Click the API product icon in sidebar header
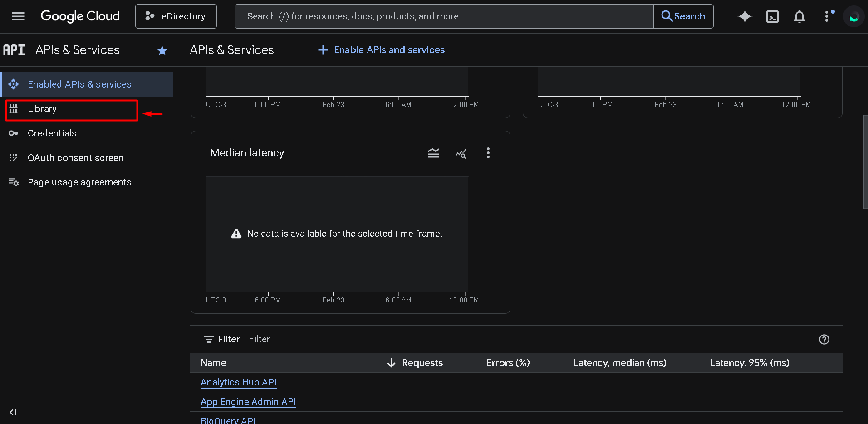868x424 pixels. pos(14,50)
